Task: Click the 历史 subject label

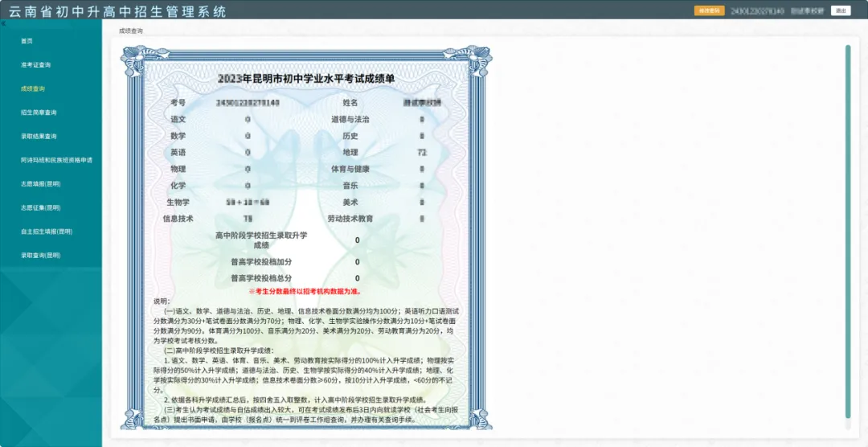Action: pos(350,136)
